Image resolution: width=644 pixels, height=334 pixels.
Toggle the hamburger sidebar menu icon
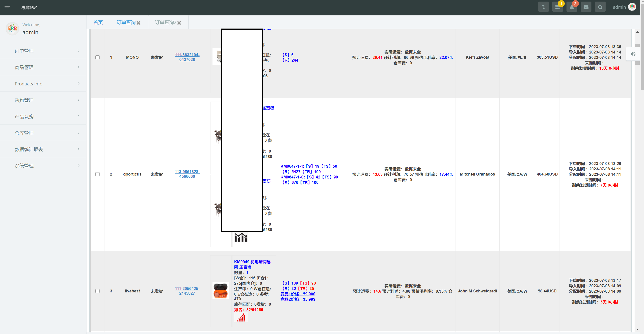tap(7, 7)
